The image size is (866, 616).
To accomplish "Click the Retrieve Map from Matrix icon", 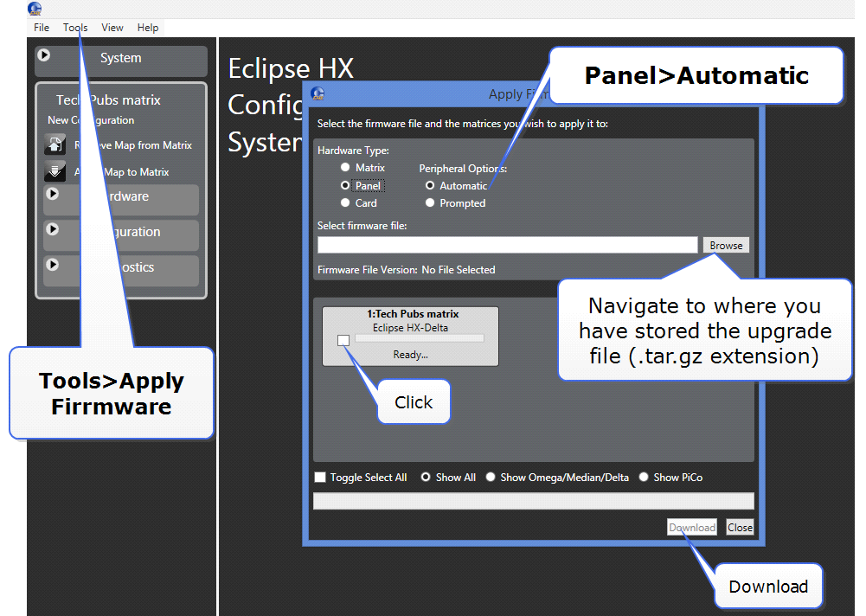I will click(x=55, y=145).
